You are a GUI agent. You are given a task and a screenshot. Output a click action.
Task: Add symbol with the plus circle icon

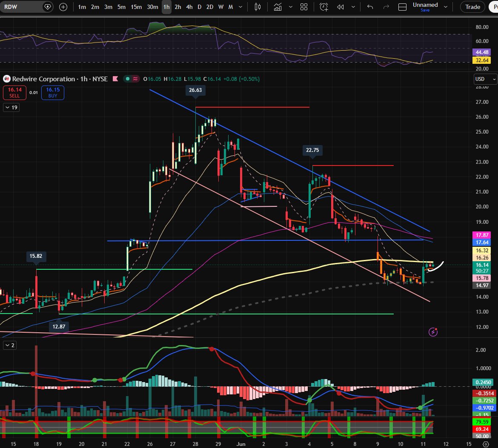click(63, 7)
